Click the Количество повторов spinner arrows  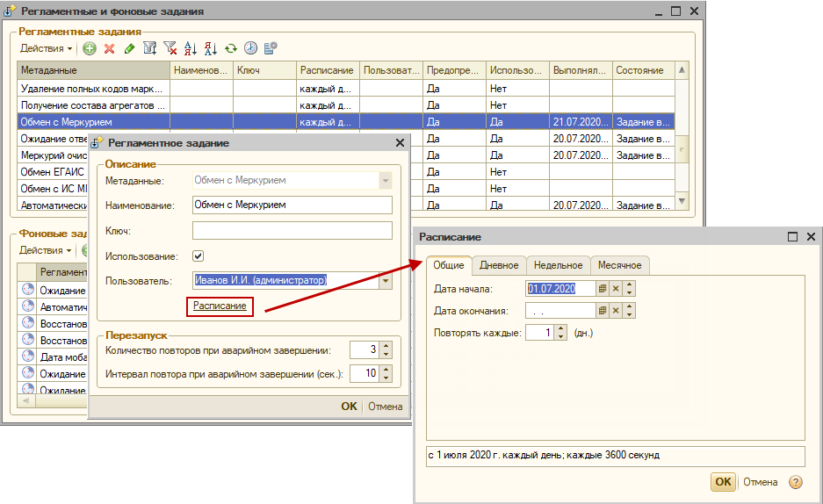click(386, 349)
